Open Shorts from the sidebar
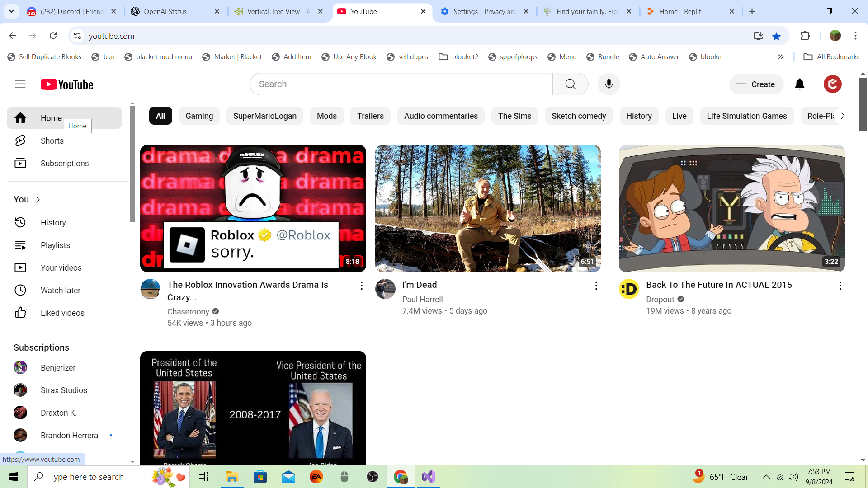The width and height of the screenshot is (868, 488). point(52,141)
